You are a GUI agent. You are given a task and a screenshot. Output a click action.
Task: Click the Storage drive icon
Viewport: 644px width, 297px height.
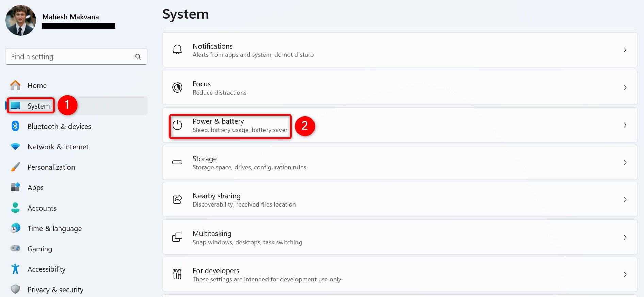[x=177, y=162]
